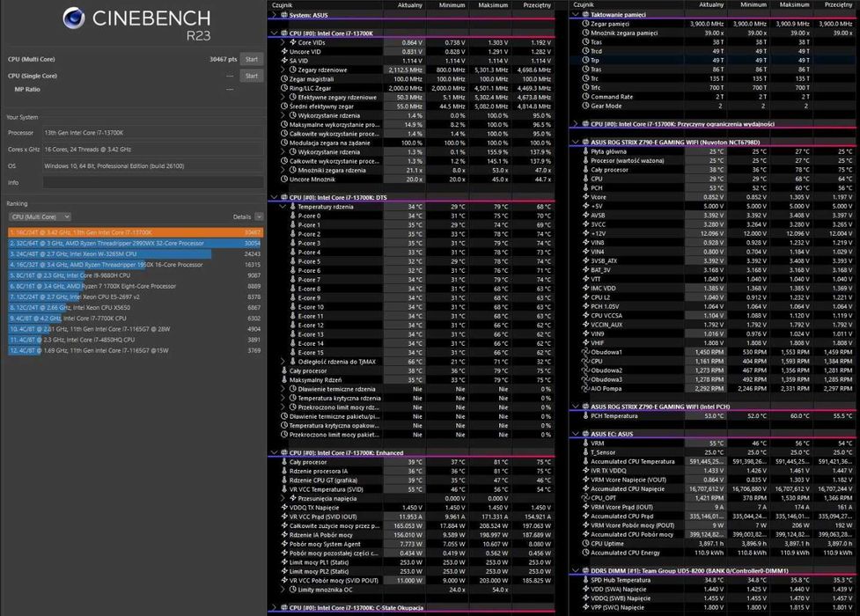Viewport: 860px width, 616px height.
Task: Click Czujnik column header above System: ASUS
Action: click(x=283, y=5)
